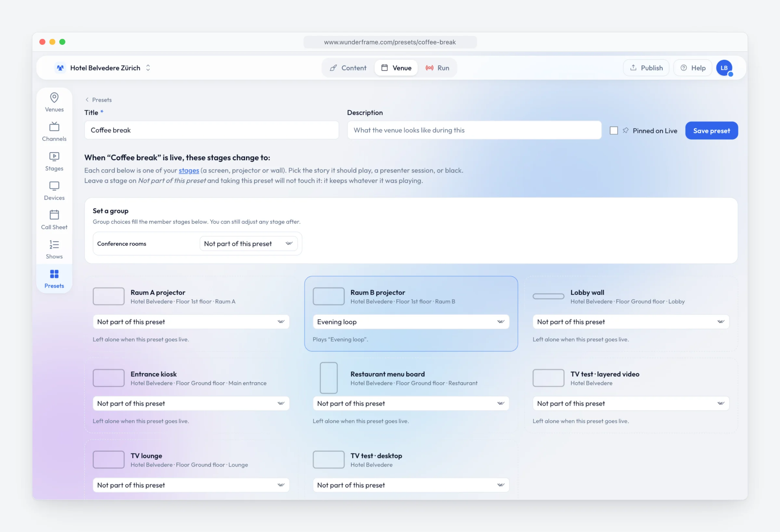Click the Hotel Belvedere Zürich workspace logo
The width and height of the screenshot is (780, 532).
(60, 68)
